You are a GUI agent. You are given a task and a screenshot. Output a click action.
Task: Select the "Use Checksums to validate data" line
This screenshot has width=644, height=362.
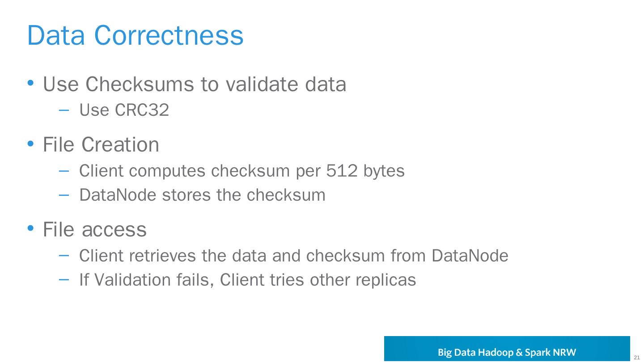pyautogui.click(x=195, y=84)
